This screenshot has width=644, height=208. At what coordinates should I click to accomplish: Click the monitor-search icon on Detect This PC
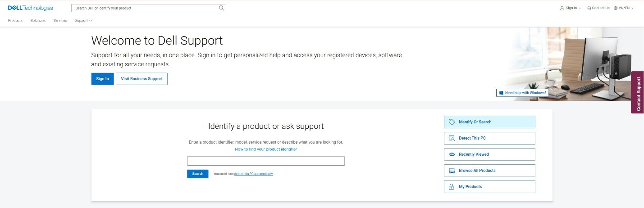pyautogui.click(x=452, y=138)
